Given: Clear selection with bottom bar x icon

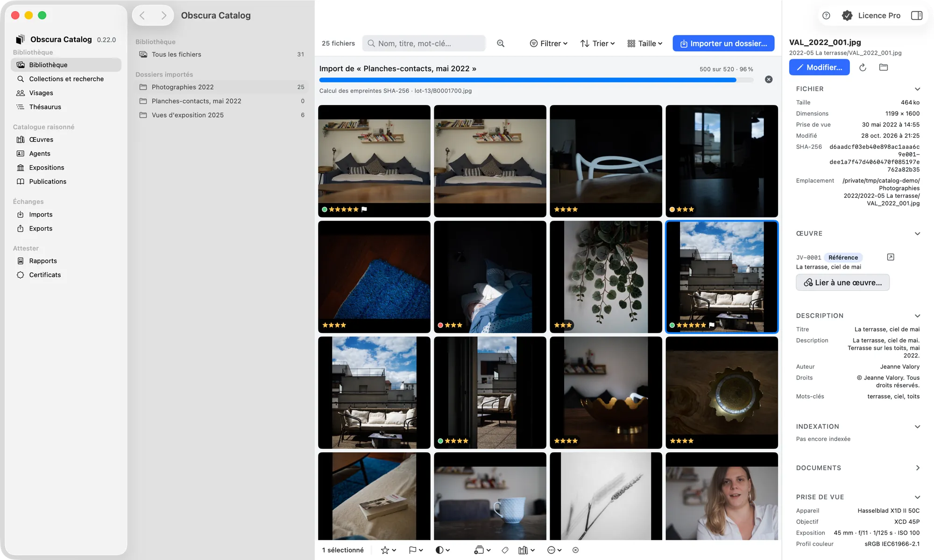Looking at the screenshot, I should point(575,550).
